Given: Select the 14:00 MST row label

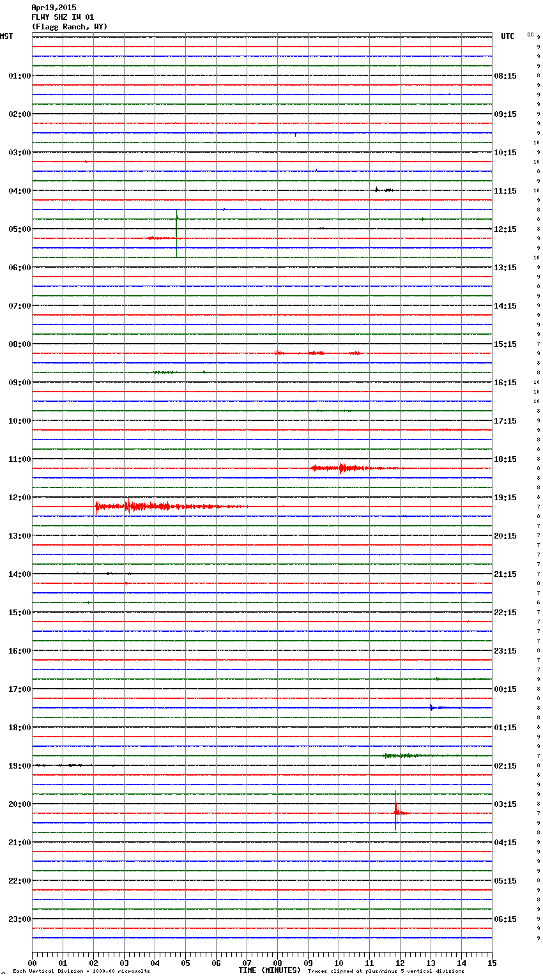Looking at the screenshot, I should 20,574.
